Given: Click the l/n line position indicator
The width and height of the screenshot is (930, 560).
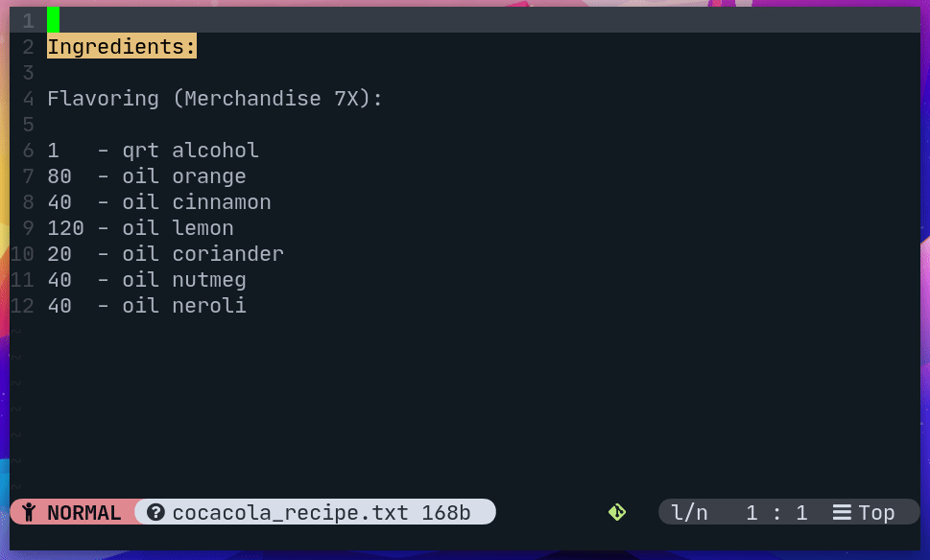Looking at the screenshot, I should point(689,512).
